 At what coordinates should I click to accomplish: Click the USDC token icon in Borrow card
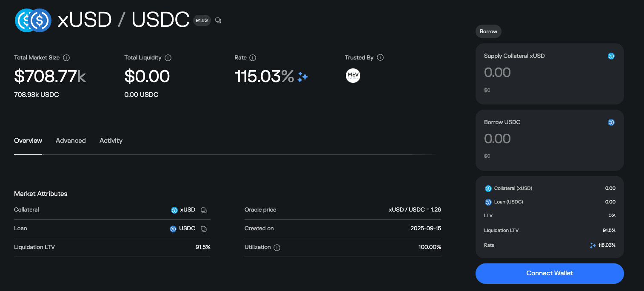click(x=611, y=122)
